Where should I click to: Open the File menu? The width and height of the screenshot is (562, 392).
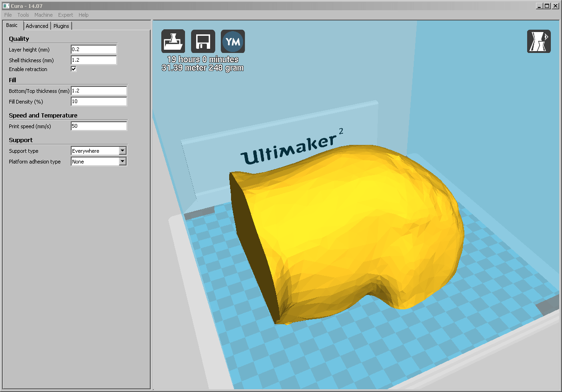8,15
